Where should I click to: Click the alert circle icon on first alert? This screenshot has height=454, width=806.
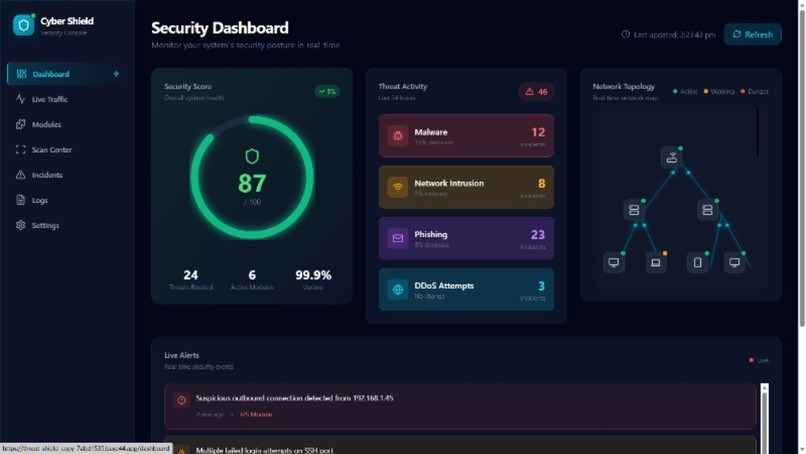181,400
